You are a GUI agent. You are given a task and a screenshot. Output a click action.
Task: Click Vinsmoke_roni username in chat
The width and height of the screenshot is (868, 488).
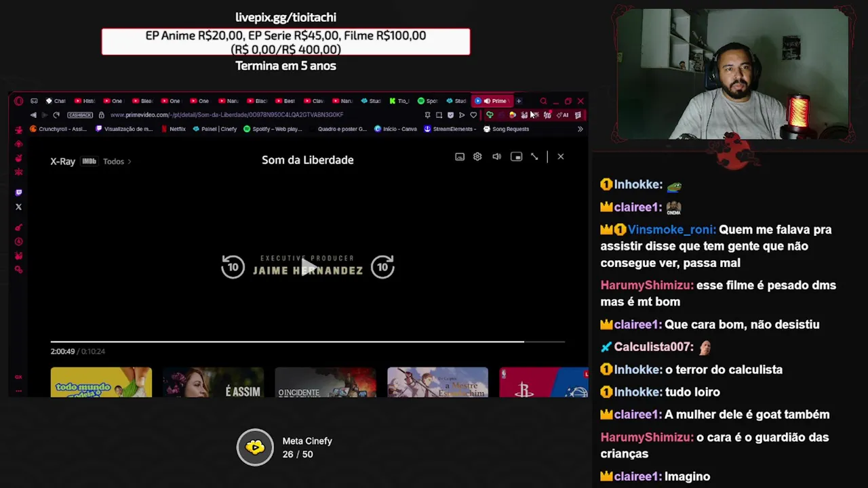[671, 230]
